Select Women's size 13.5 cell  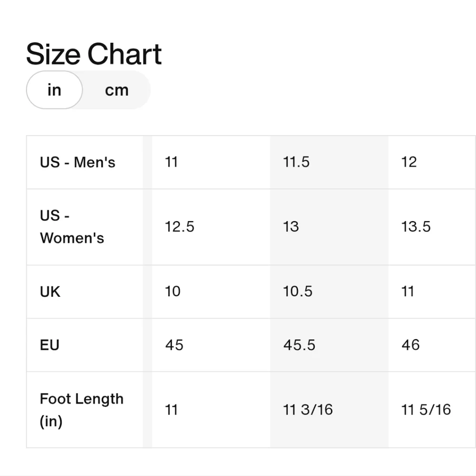pos(432,227)
